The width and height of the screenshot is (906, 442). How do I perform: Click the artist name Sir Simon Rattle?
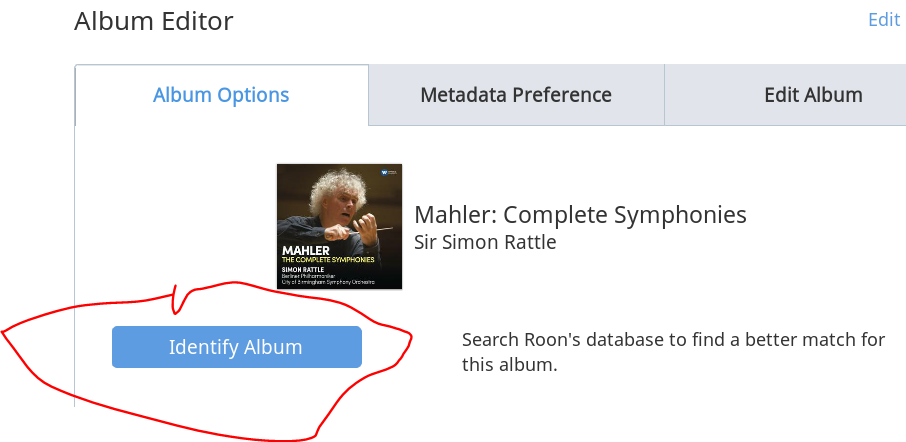(x=485, y=242)
